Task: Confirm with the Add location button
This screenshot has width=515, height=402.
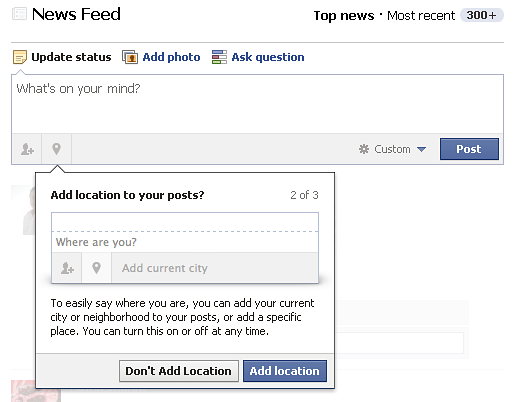Action: click(x=285, y=371)
